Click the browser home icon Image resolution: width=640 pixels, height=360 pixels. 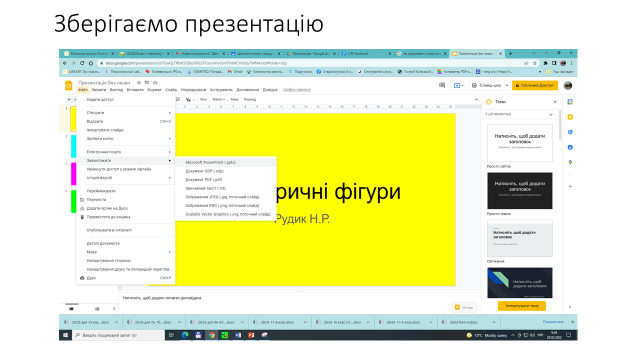pos(91,63)
